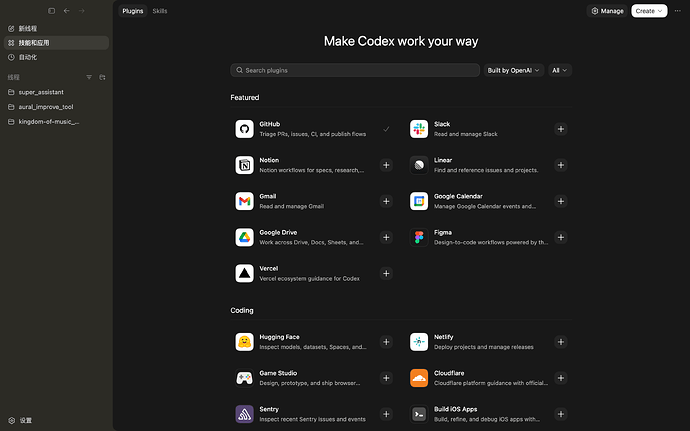The width and height of the screenshot is (690, 431).
Task: Click the Figma plugin icon
Action: [x=419, y=237]
